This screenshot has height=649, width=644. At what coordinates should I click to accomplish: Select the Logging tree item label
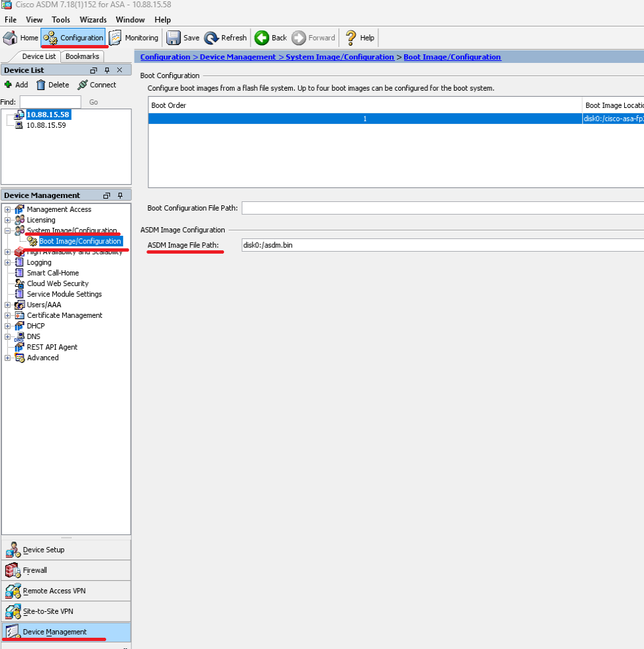39,262
